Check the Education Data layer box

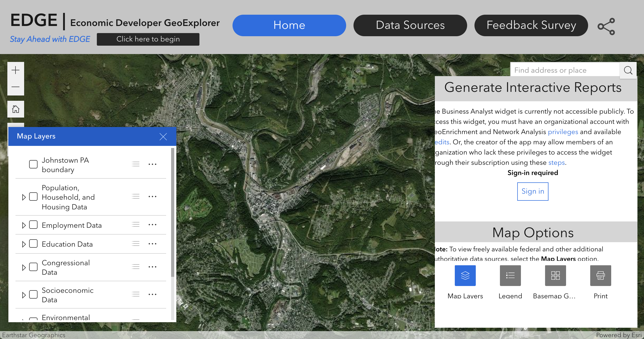(33, 244)
